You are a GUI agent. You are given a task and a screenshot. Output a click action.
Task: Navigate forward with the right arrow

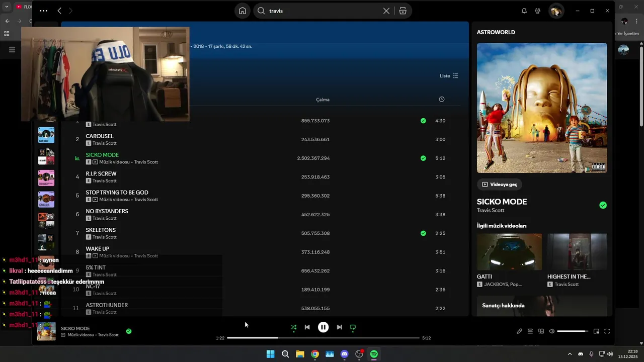[70, 11]
